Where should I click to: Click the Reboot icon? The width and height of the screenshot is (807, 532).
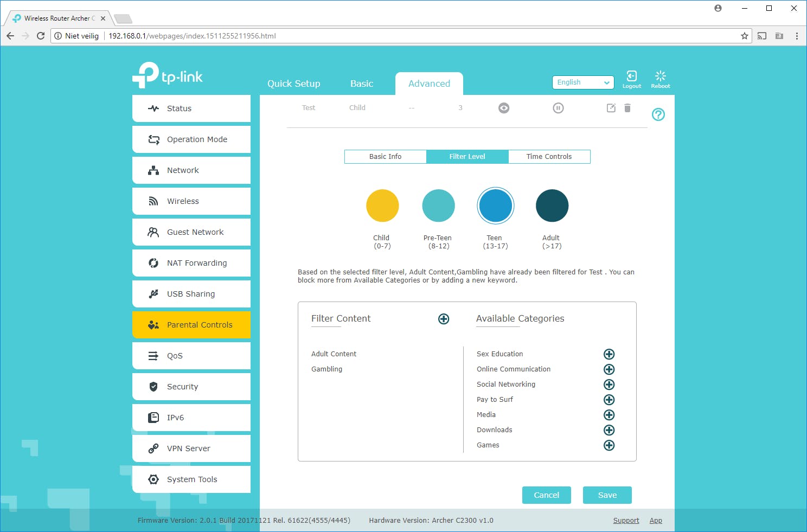[660, 79]
